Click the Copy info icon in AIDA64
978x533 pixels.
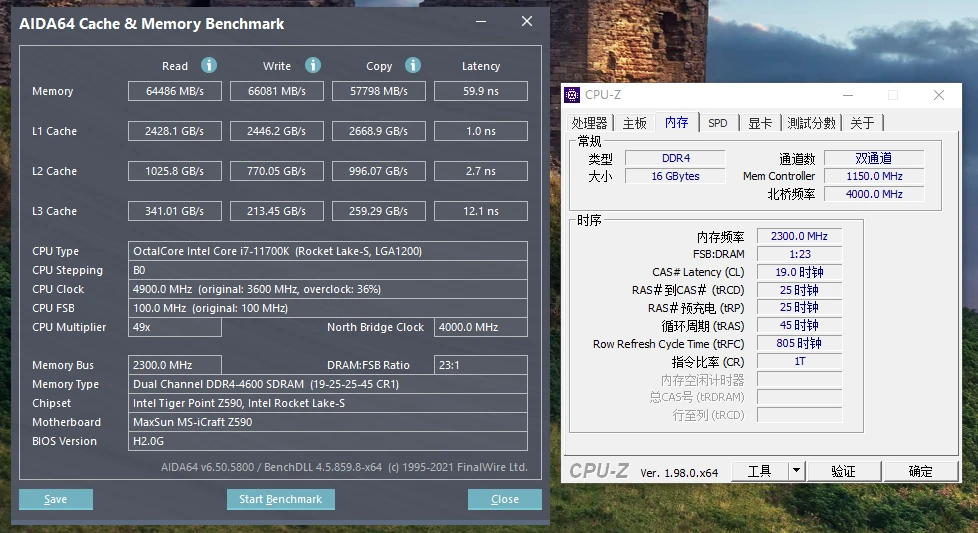[413, 65]
